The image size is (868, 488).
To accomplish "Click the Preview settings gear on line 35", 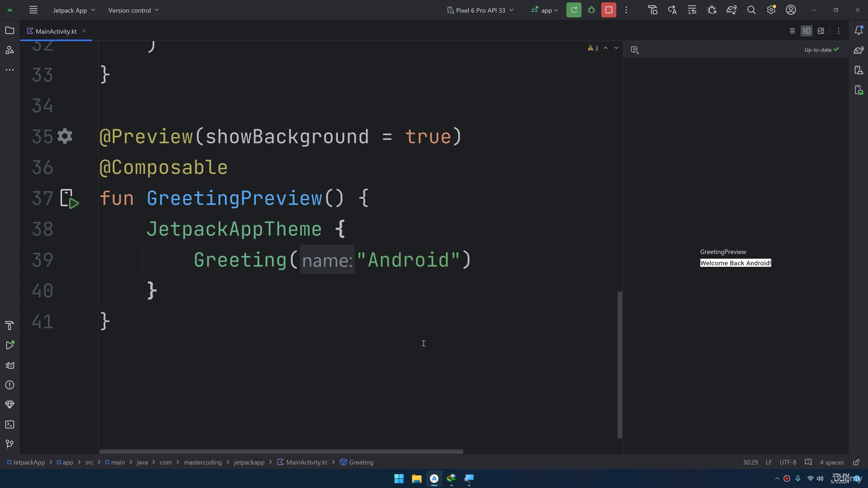I will (65, 136).
